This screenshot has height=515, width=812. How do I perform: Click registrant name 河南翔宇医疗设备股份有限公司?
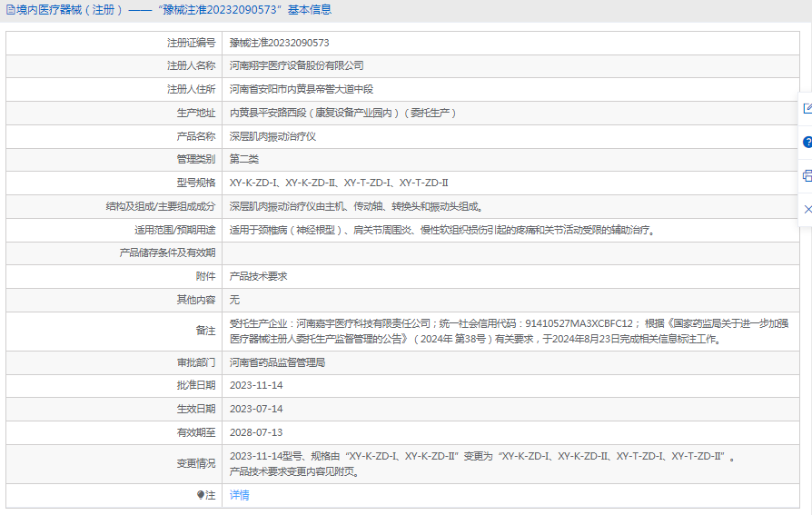296,65
